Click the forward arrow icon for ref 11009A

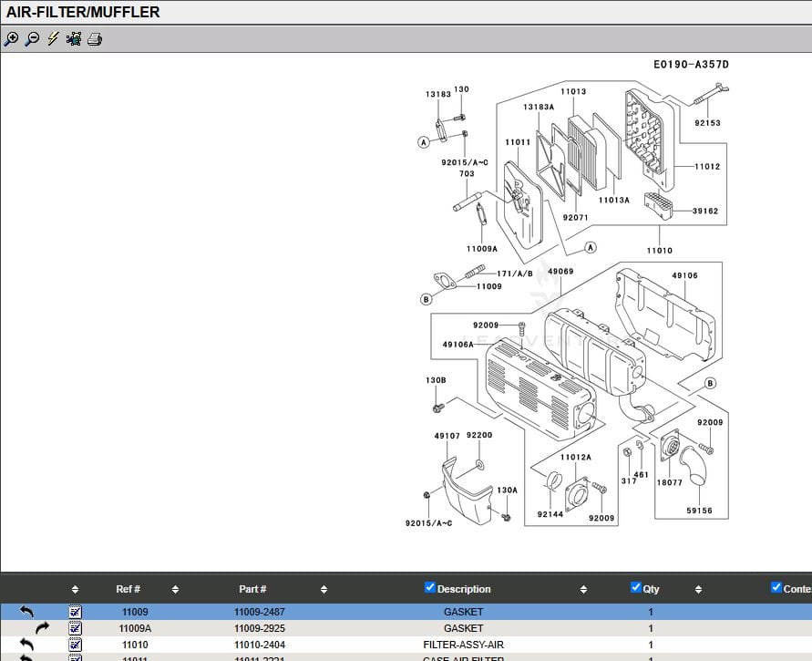point(43,628)
